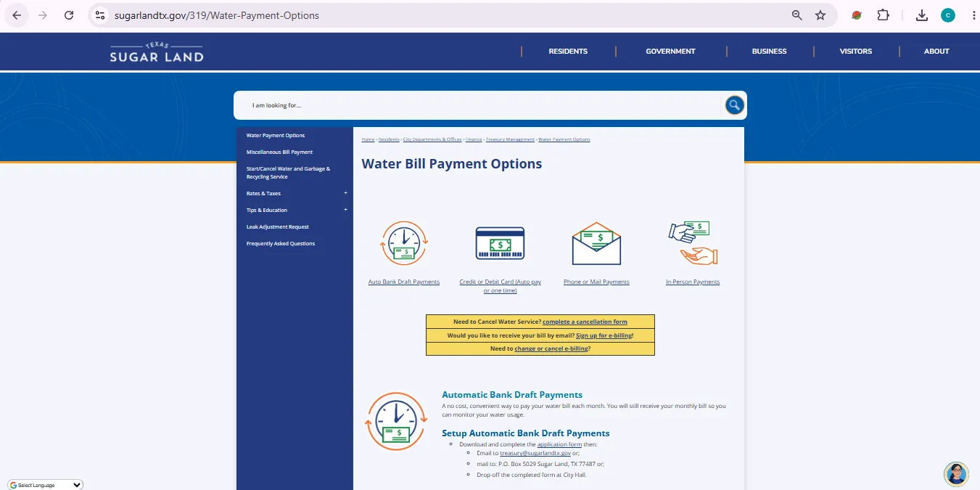Image resolution: width=980 pixels, height=490 pixels.
Task: Open the application form link
Action: [x=559, y=444]
